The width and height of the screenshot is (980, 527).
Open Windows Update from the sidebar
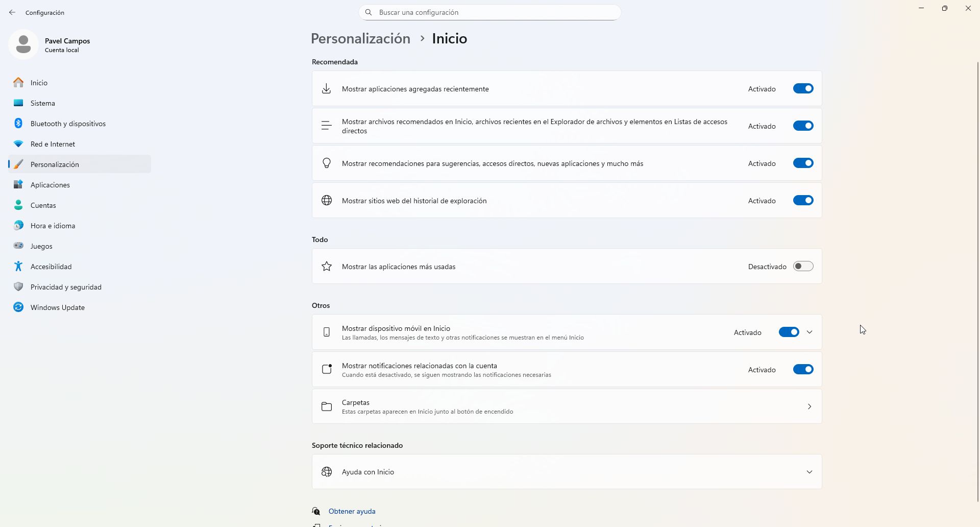click(80, 307)
